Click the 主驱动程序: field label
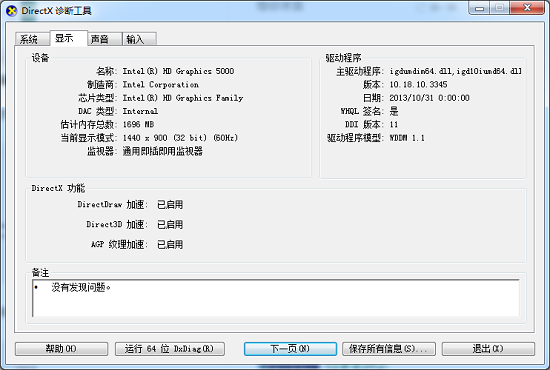This screenshot has height=370, width=550. 360,71
